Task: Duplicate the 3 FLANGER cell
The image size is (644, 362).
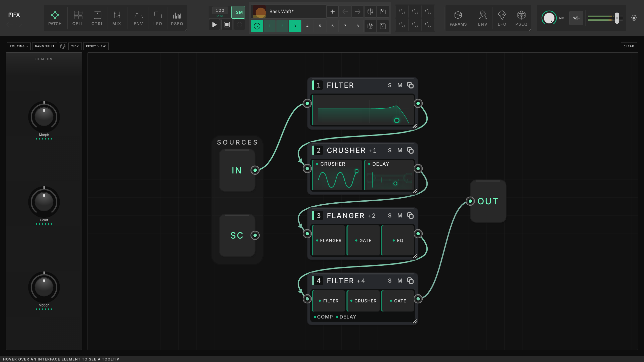Action: point(410,215)
